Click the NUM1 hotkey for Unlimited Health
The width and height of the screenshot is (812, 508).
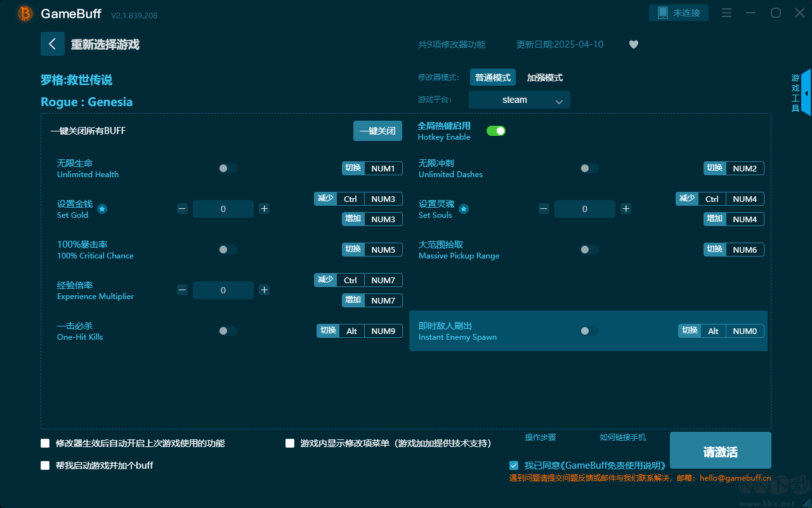point(372,168)
